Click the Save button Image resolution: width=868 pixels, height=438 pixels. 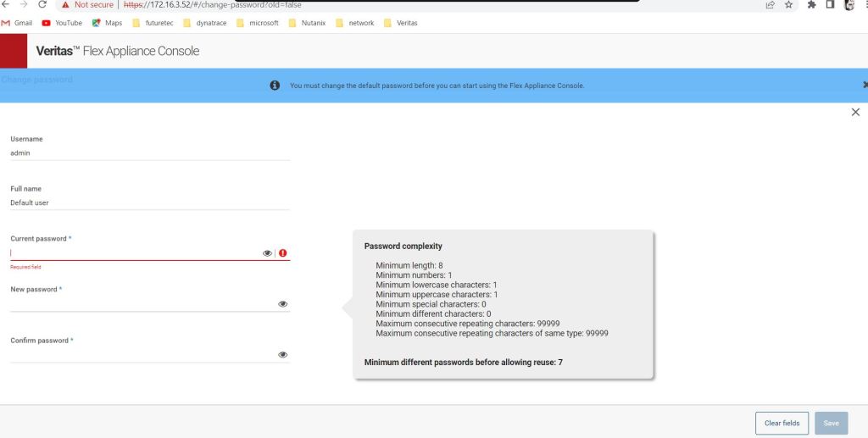(831, 423)
